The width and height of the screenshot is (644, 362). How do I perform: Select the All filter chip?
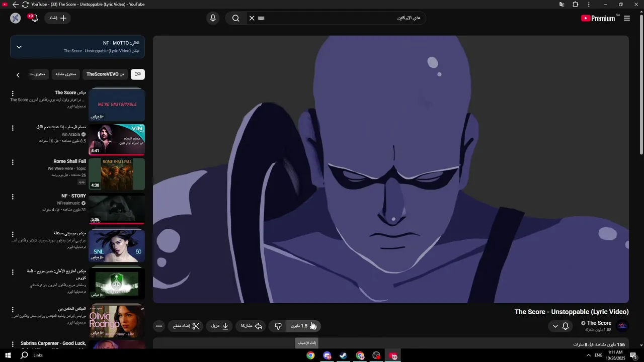pos(138,74)
